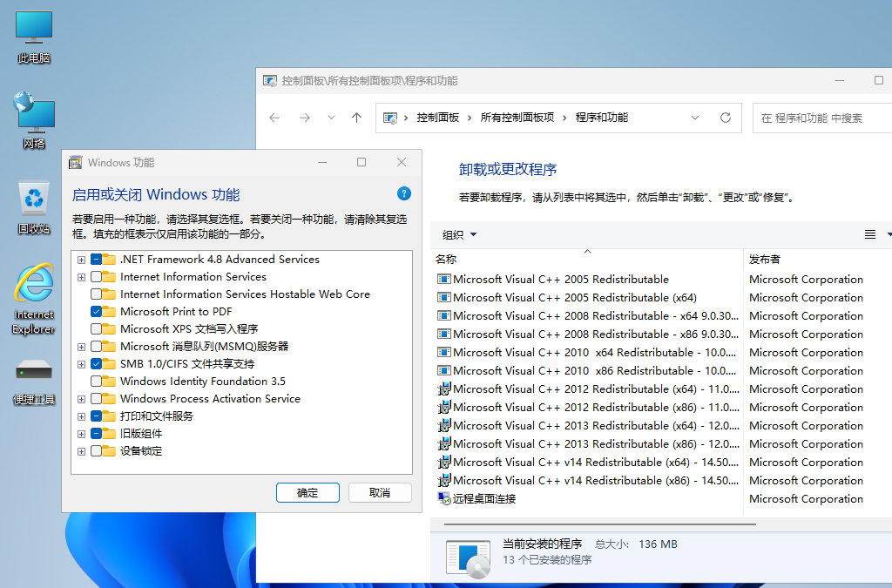Click 确定 in Windows 功能 dialog
This screenshot has width=892, height=588.
tap(307, 492)
